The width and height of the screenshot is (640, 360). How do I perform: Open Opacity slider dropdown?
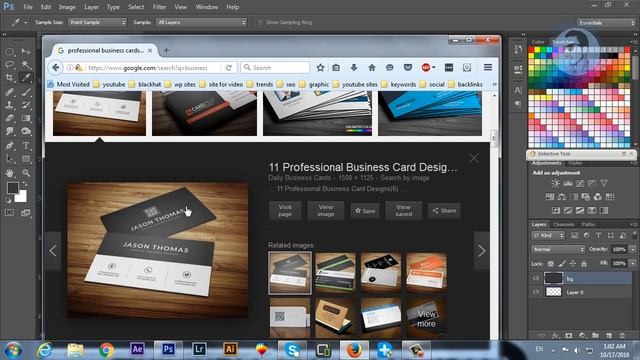click(x=633, y=249)
